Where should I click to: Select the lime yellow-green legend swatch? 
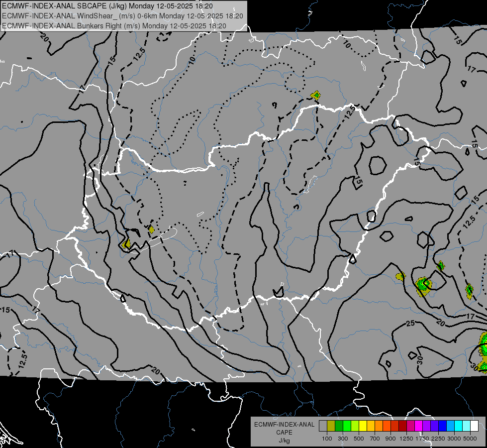click(355, 426)
